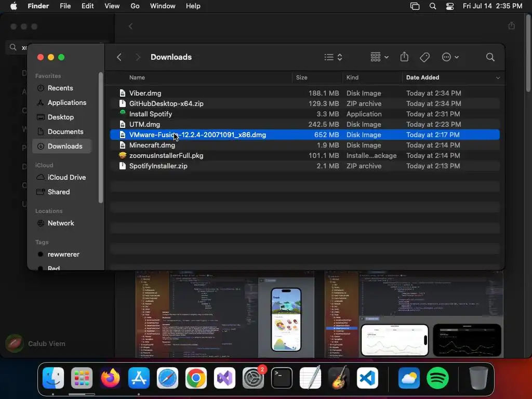532x399 pixels.
Task: Select the Viber.dmg file
Action: (304, 94)
